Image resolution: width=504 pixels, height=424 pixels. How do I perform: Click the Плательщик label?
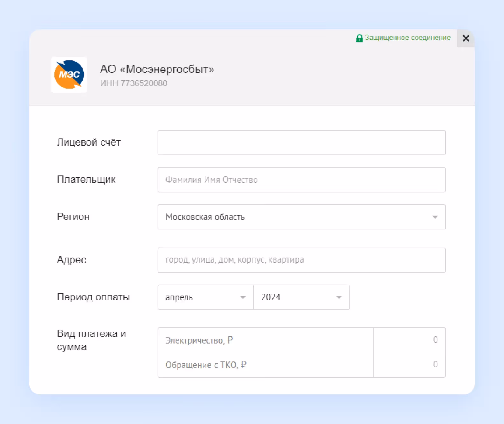coord(86,180)
